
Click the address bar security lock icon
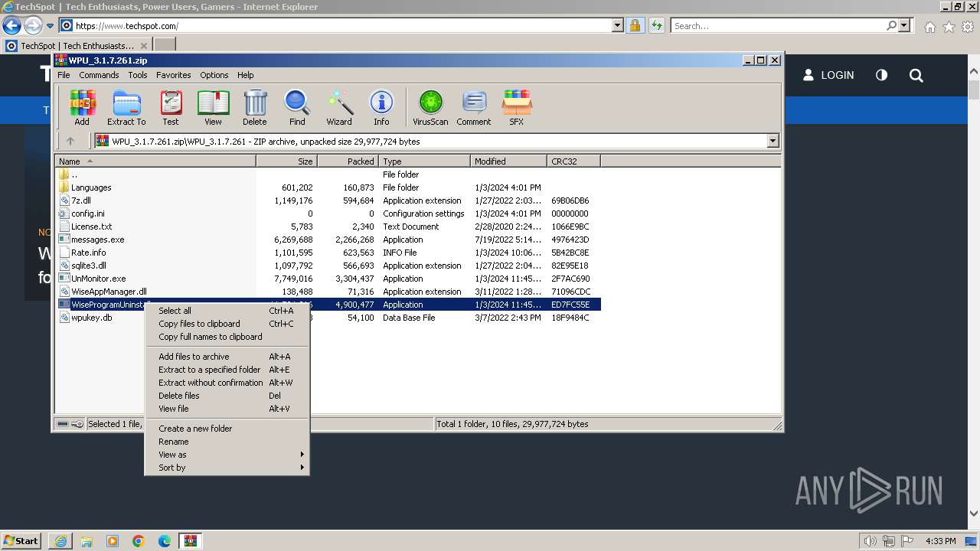(x=635, y=25)
